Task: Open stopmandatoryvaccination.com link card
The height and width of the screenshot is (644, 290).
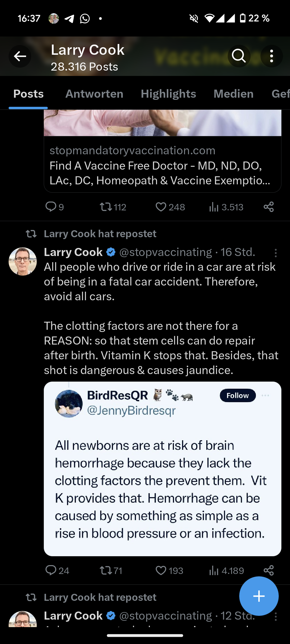Action: [x=162, y=165]
